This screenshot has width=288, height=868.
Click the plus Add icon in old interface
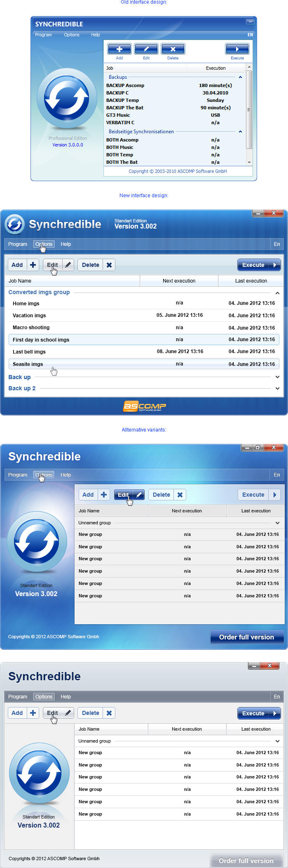pyautogui.click(x=119, y=49)
